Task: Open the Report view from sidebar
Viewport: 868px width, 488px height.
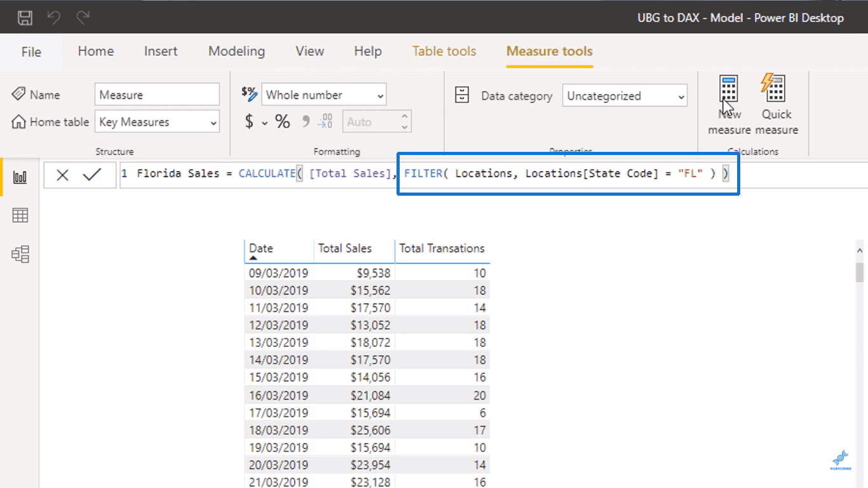Action: point(20,177)
